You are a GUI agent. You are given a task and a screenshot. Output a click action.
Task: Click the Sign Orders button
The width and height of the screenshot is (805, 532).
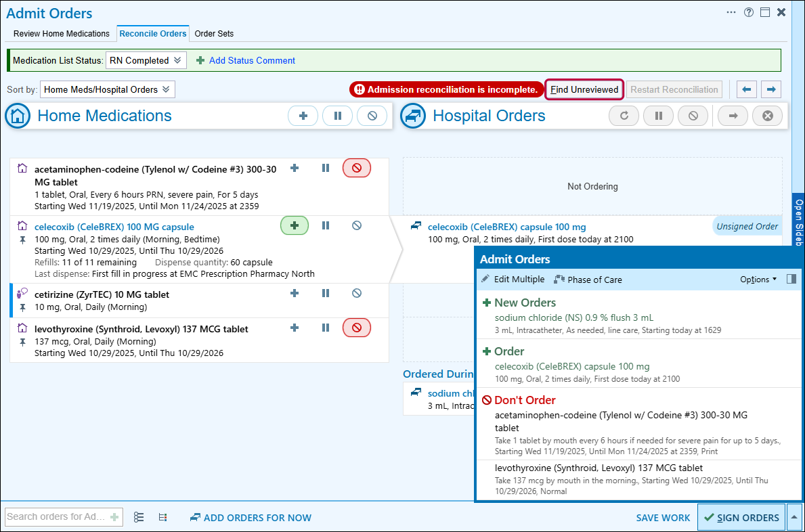(x=742, y=517)
